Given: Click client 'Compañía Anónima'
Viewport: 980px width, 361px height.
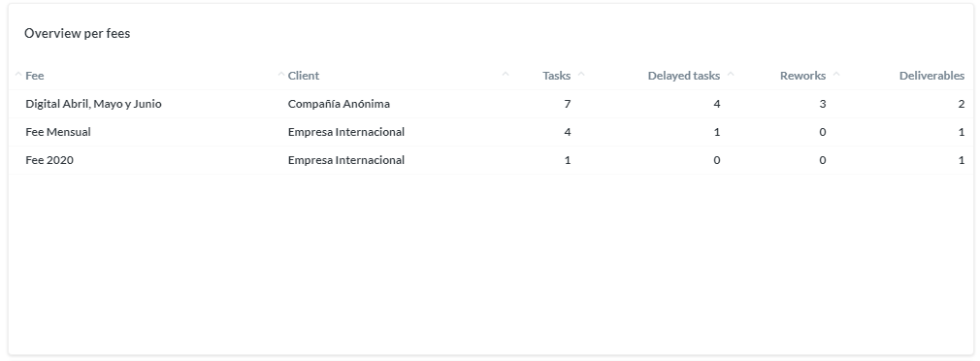Looking at the screenshot, I should pos(339,104).
